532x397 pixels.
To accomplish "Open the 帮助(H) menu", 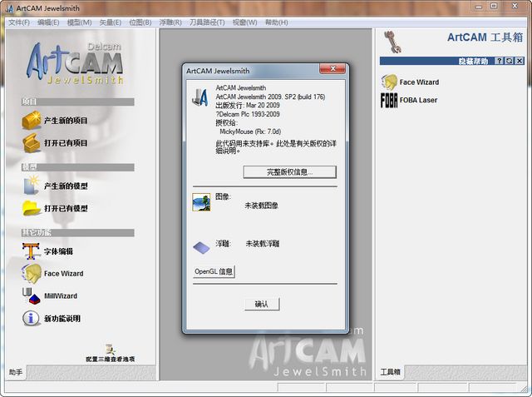I will 276,22.
